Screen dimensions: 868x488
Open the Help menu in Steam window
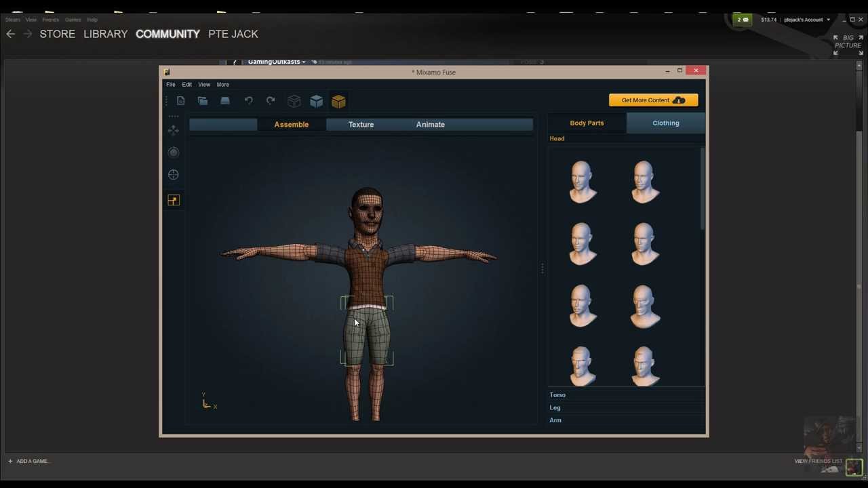coord(92,20)
